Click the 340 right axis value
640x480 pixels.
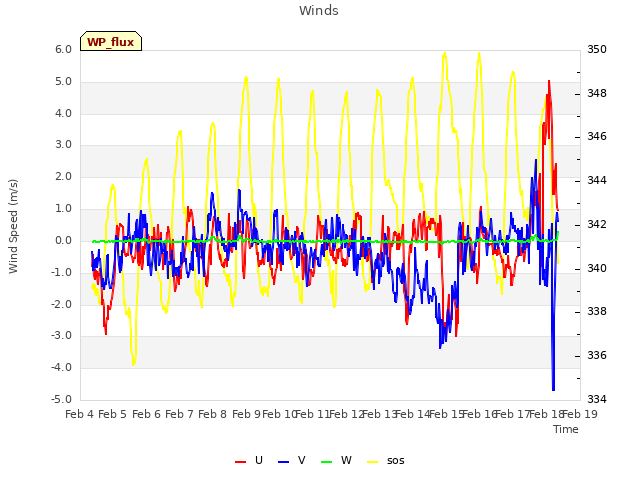[597, 269]
